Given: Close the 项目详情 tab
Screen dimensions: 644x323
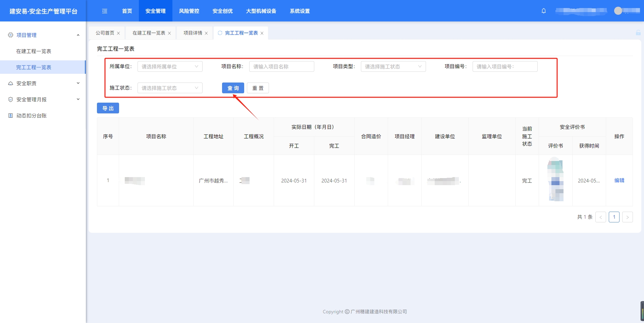Looking at the screenshot, I should [206, 33].
